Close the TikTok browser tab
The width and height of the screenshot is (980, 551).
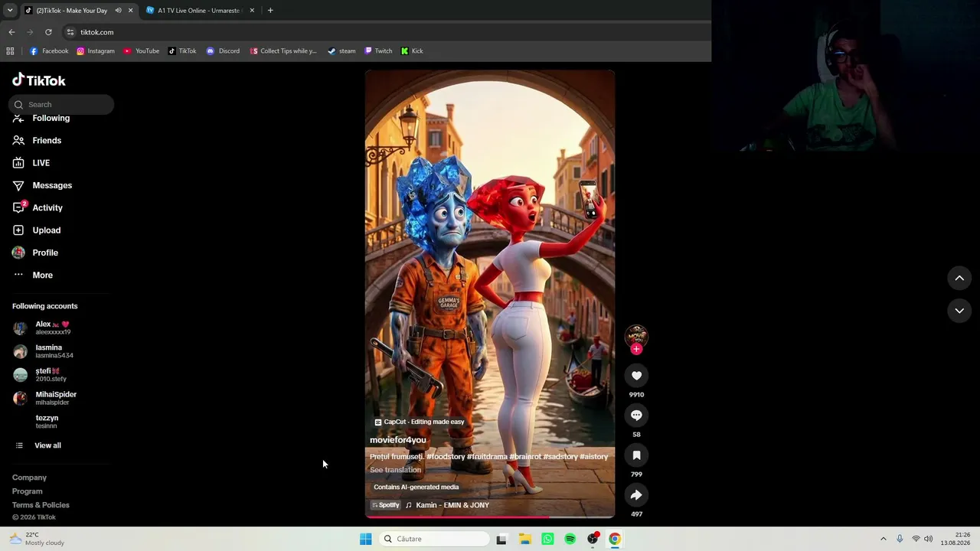[x=130, y=11]
